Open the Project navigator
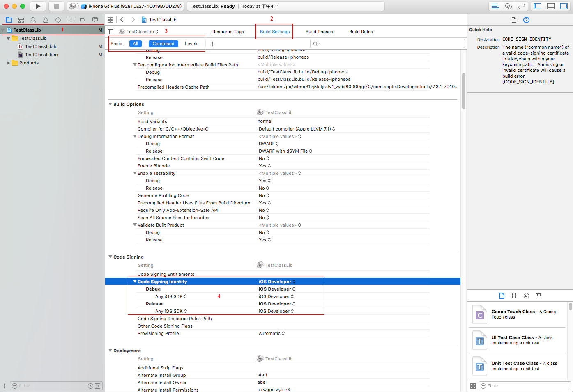Screen dimensions: 573x392 pyautogui.click(x=9, y=20)
